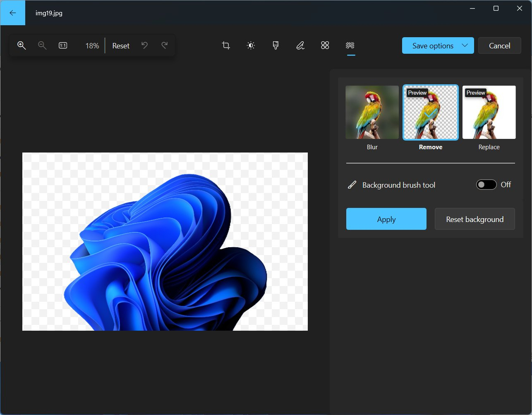Select the Background tool icon
This screenshot has height=415, width=532.
pyautogui.click(x=350, y=45)
